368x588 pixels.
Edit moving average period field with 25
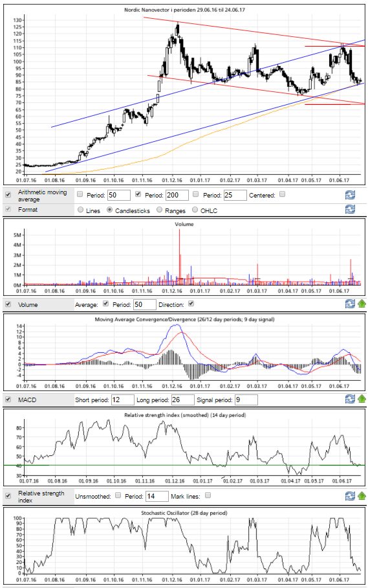pyautogui.click(x=235, y=195)
